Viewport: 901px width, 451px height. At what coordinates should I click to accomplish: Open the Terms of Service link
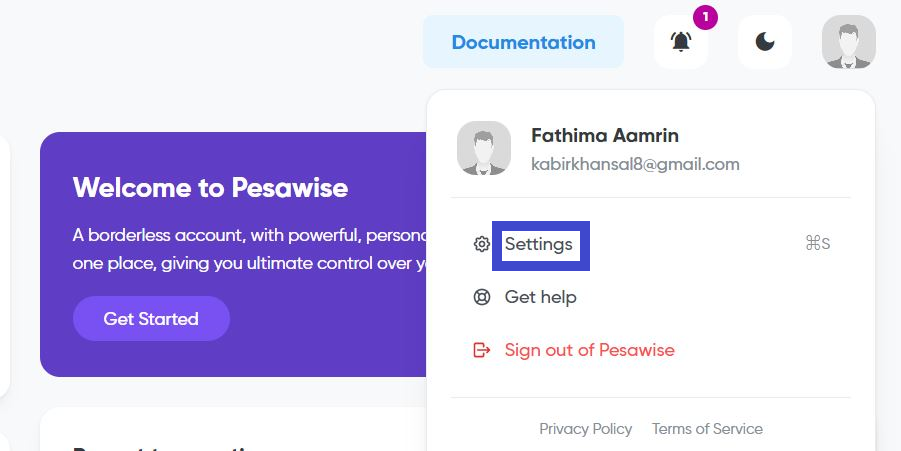707,429
